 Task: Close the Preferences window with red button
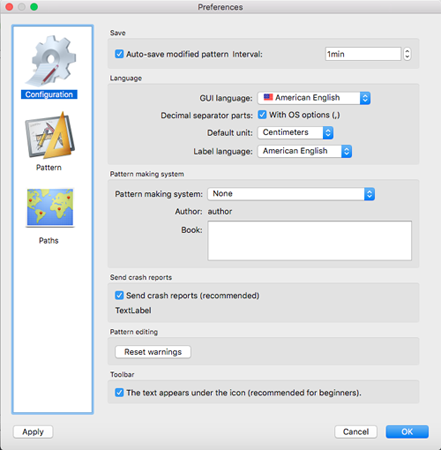point(9,7)
